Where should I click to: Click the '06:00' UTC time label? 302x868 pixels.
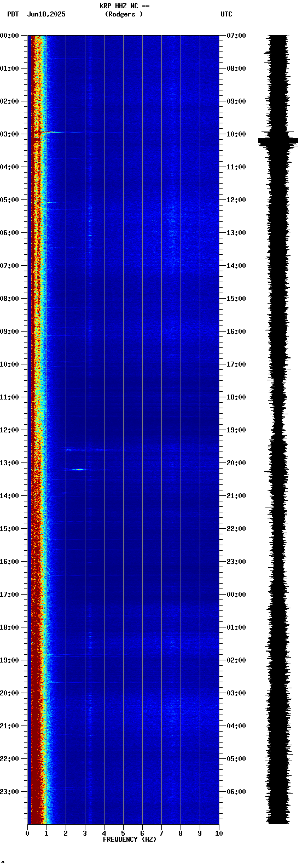click(236, 792)
